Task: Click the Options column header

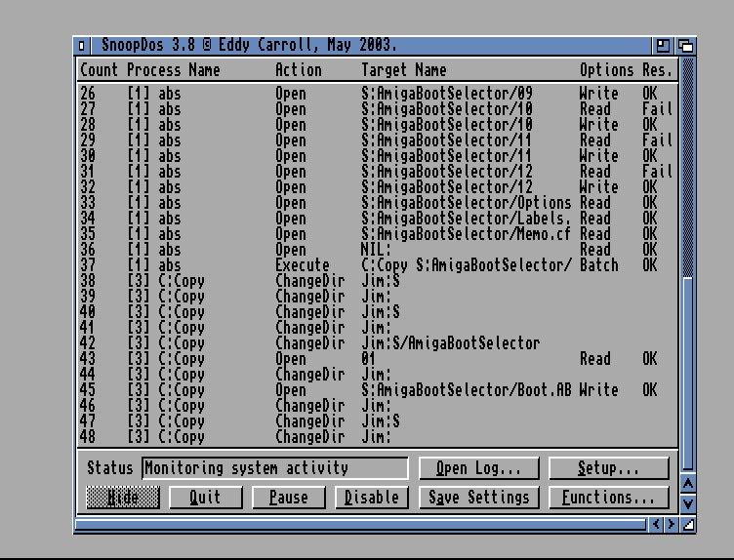Action: click(607, 70)
